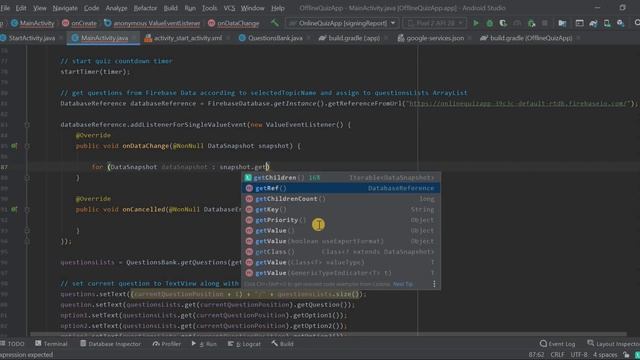Click override gutter icon beside onDataChange
Viewport: 640px width, 360px height.
tap(14, 146)
